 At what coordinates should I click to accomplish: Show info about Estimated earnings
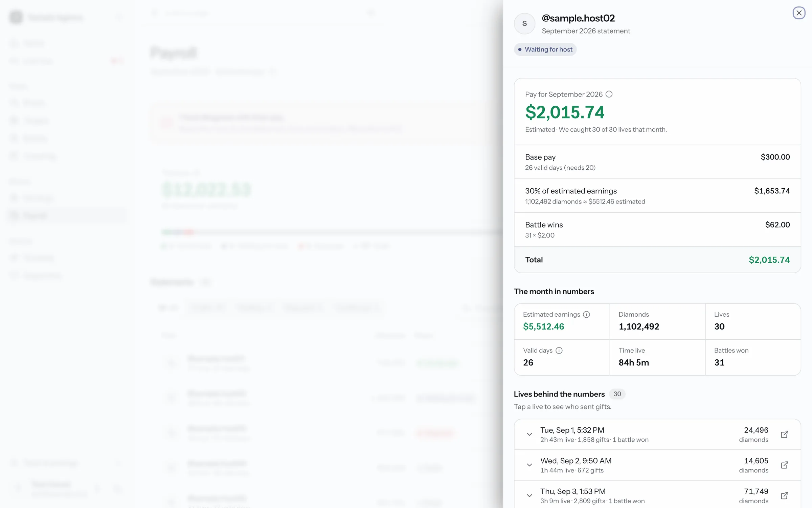coord(586,314)
